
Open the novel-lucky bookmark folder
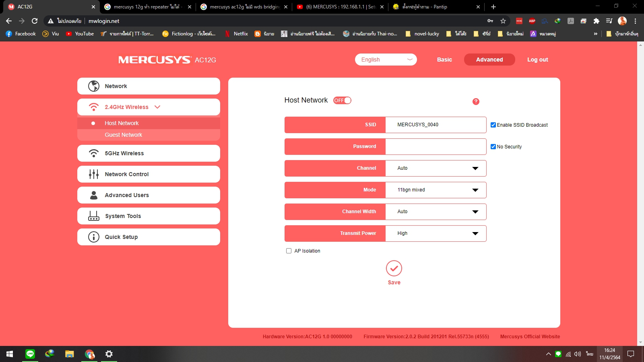(x=422, y=34)
